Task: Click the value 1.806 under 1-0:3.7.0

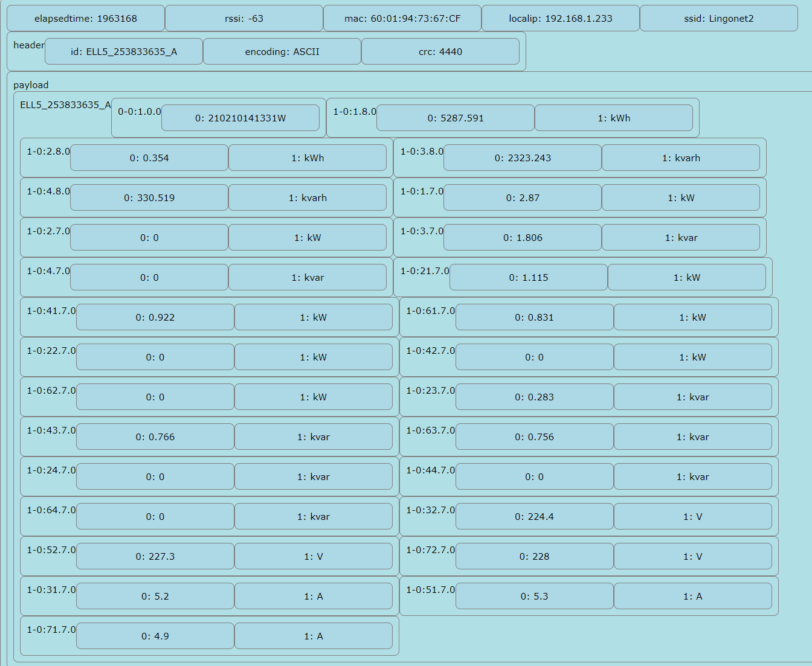Action: [523, 237]
